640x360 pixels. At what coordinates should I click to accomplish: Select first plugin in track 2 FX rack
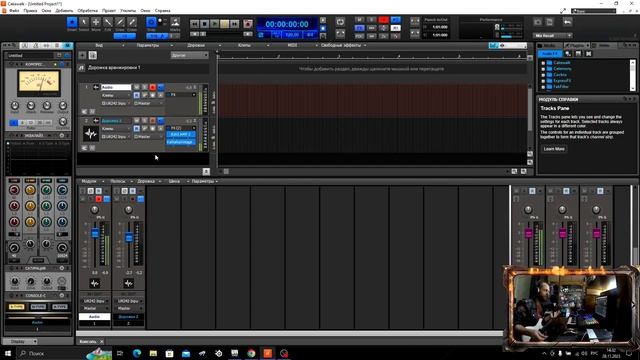pyautogui.click(x=181, y=134)
